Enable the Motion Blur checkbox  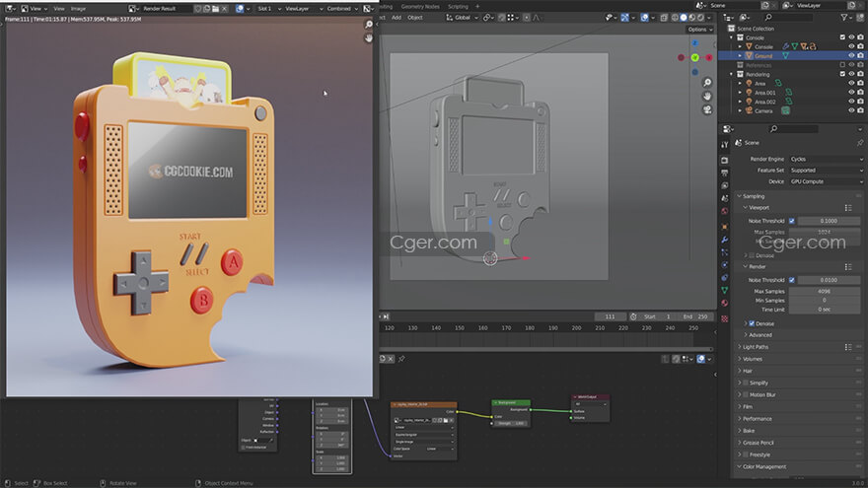point(746,395)
